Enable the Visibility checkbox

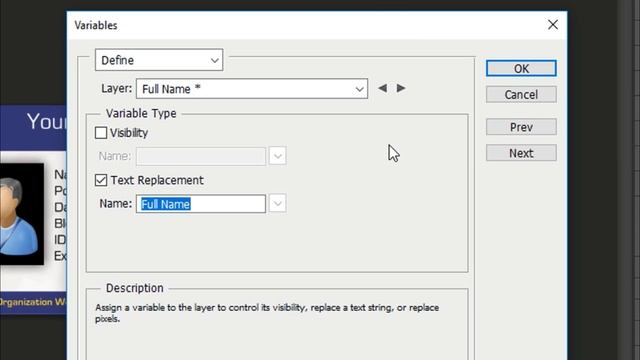click(x=101, y=133)
